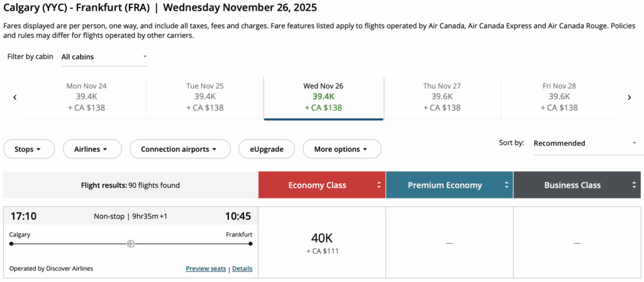
Task: Sort Business Class column arrows
Action: click(634, 185)
